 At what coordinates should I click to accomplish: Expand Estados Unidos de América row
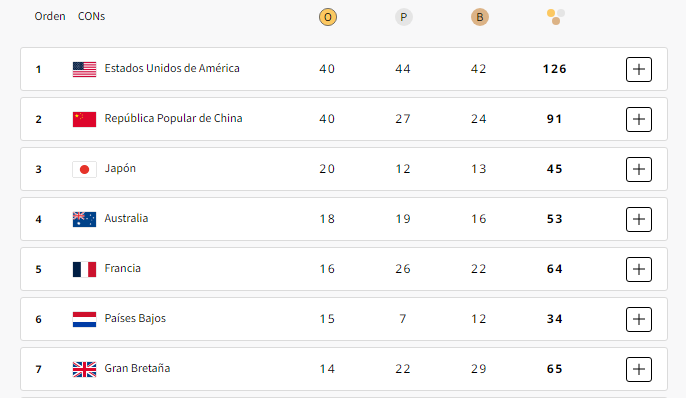tap(639, 69)
